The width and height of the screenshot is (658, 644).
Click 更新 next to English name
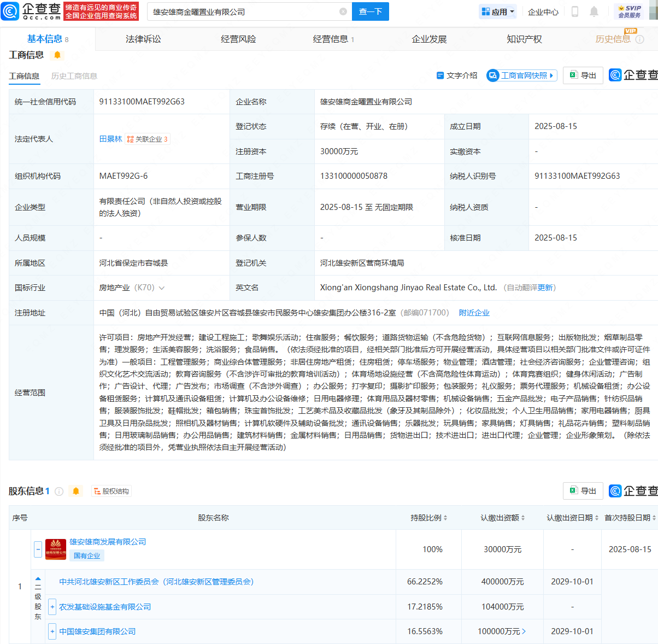pyautogui.click(x=545, y=288)
